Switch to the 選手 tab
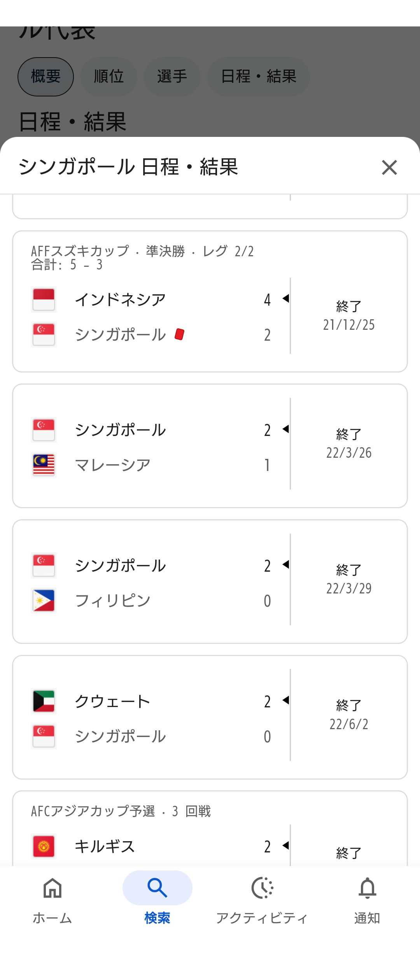The width and height of the screenshot is (420, 980). click(x=172, y=77)
